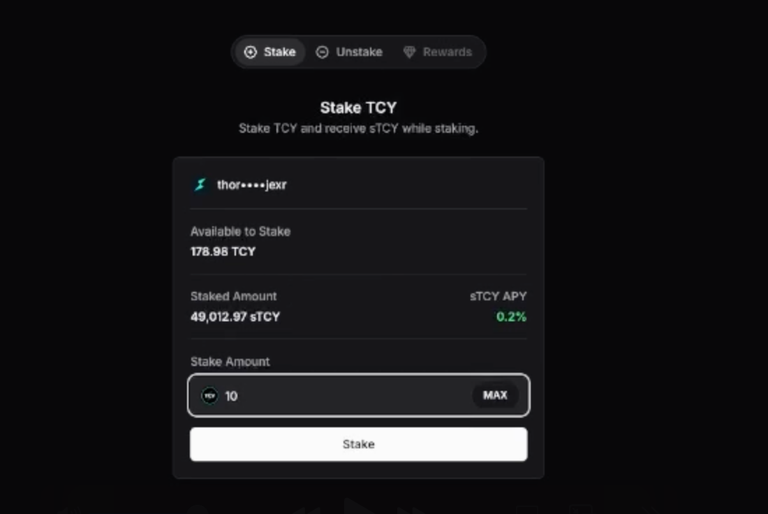Select the Stake tab label

280,52
